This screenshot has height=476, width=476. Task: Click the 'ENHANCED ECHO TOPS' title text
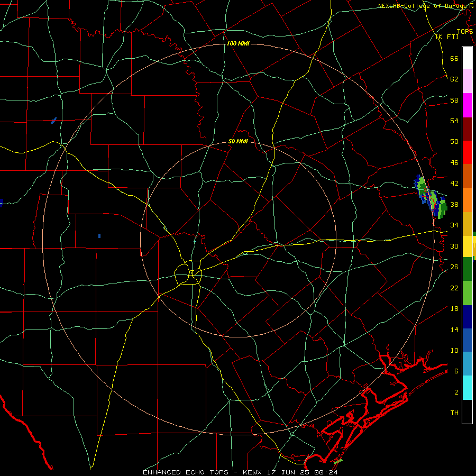click(186, 472)
